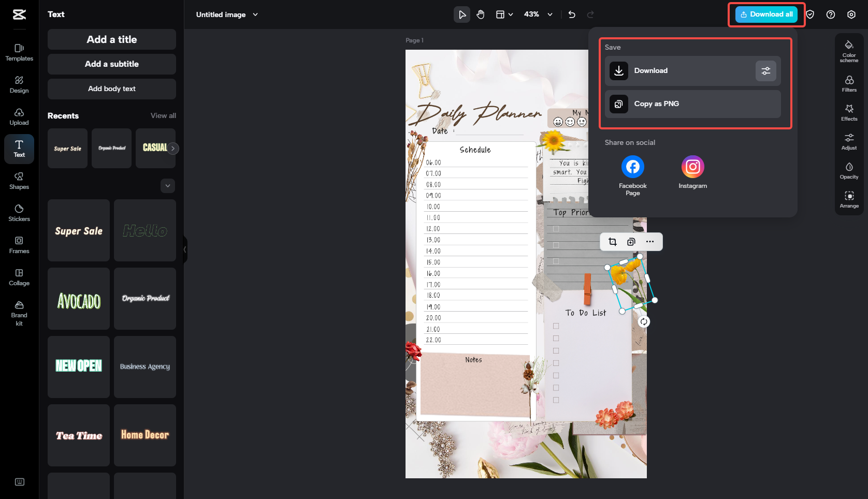868x499 pixels.
Task: Open the Arrange options
Action: point(849,199)
